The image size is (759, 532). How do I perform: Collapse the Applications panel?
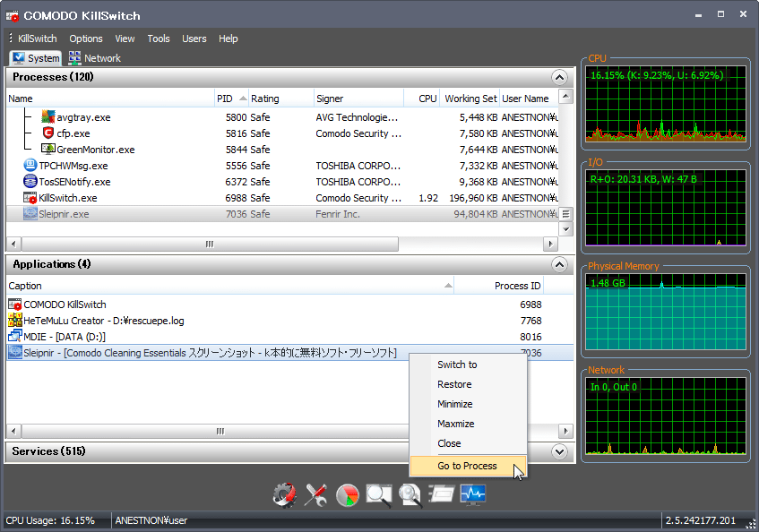click(x=559, y=264)
